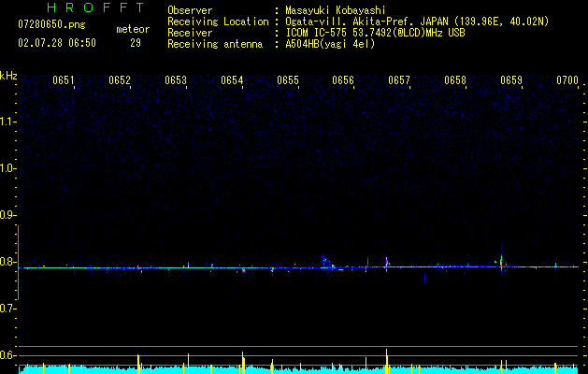This screenshot has width=588, height=374.
Task: Click the kHz axis unit label
Action: click(8, 76)
